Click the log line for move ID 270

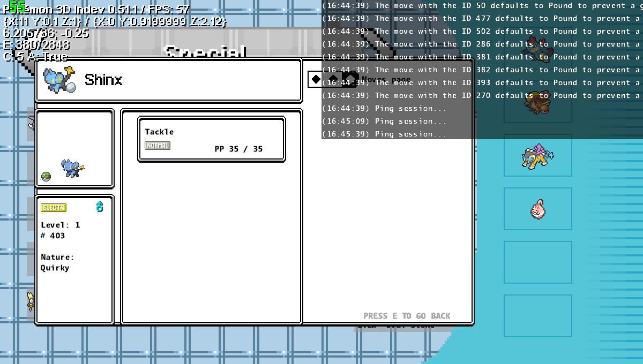[482, 95]
